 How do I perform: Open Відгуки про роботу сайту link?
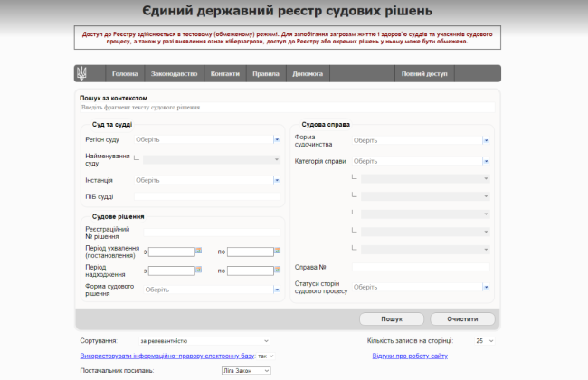(410, 356)
